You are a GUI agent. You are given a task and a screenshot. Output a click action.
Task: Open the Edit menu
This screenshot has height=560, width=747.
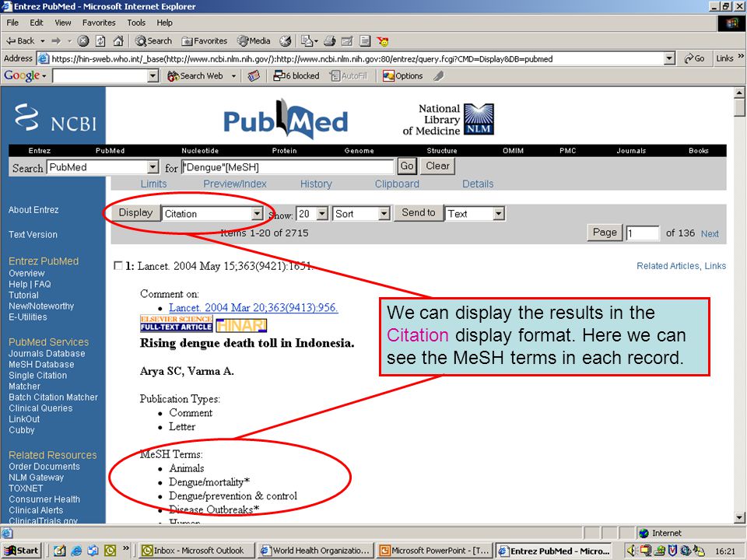[x=37, y=23]
